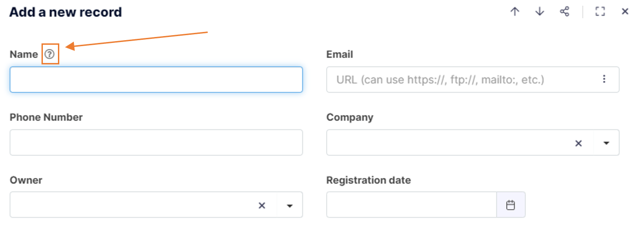Expand the Company dropdown arrow
This screenshot has width=644, height=227.
click(606, 143)
